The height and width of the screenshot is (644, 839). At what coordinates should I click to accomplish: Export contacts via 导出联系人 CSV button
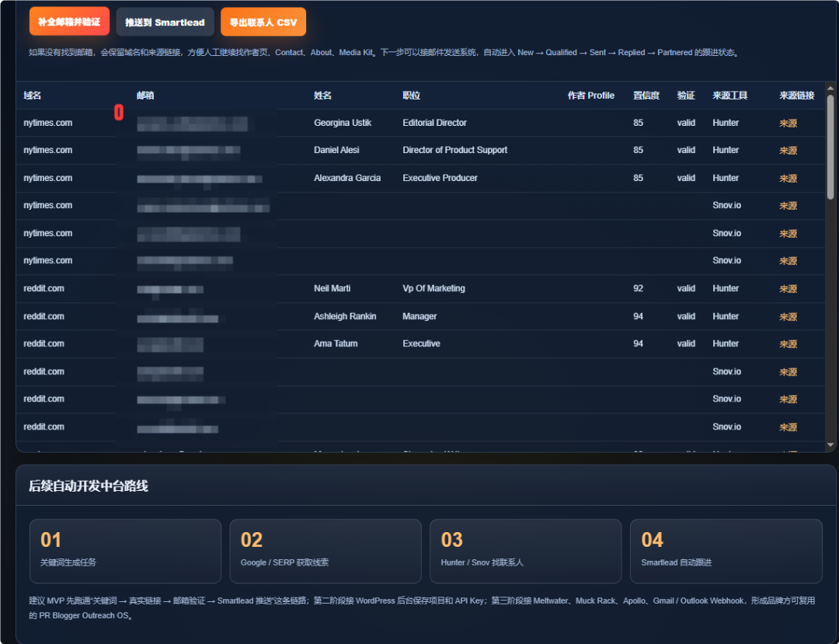click(x=263, y=22)
